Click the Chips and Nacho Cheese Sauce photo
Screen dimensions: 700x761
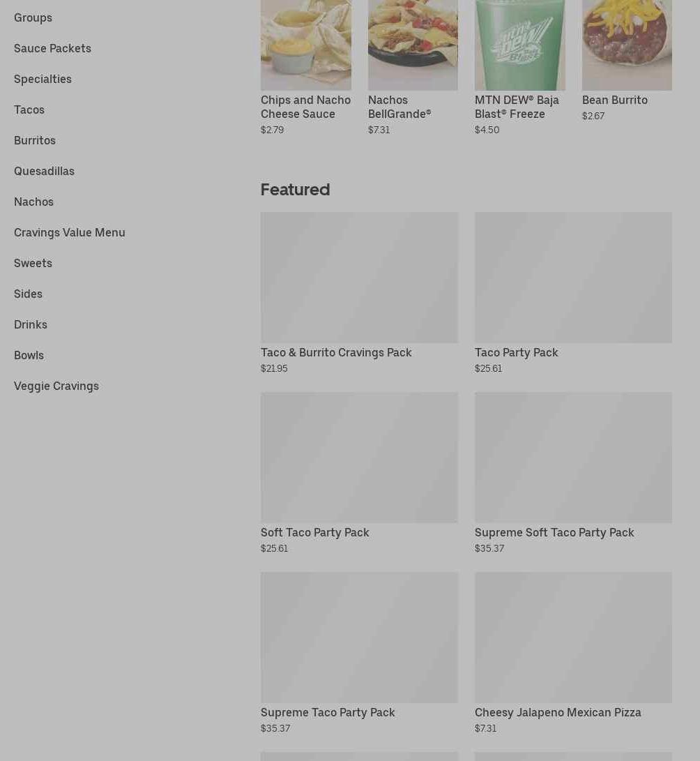click(x=306, y=45)
